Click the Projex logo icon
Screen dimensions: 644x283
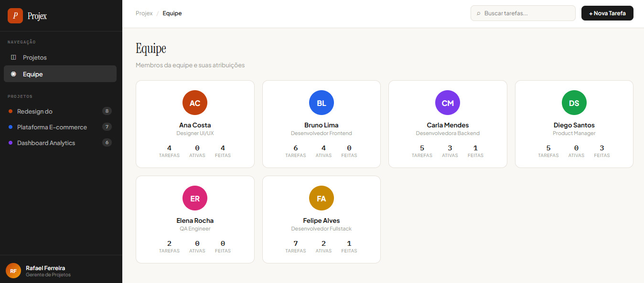(x=15, y=16)
